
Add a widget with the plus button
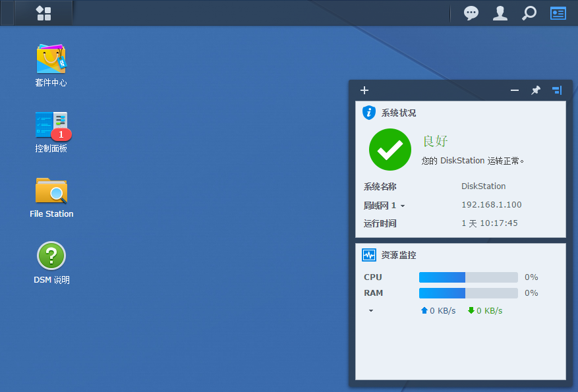pyautogui.click(x=364, y=90)
